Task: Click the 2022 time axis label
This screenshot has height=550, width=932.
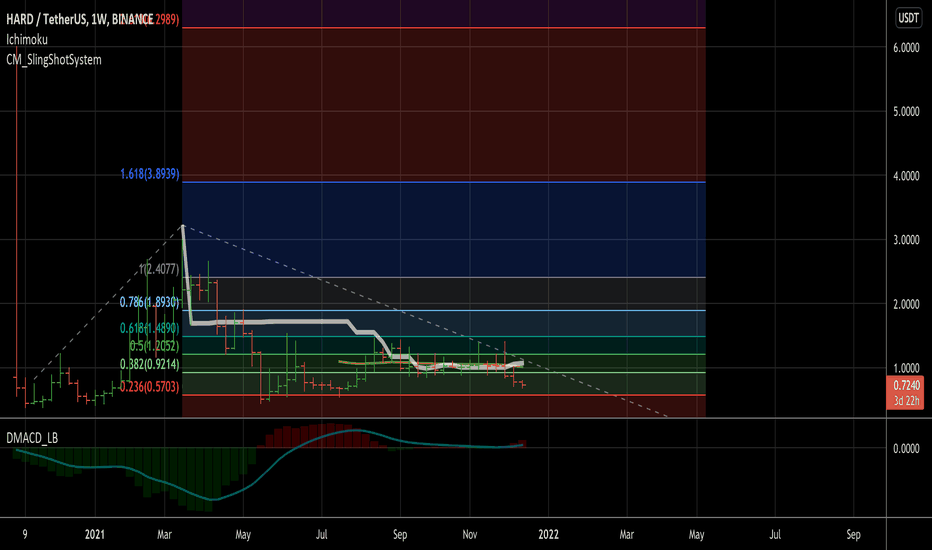Action: [x=548, y=535]
